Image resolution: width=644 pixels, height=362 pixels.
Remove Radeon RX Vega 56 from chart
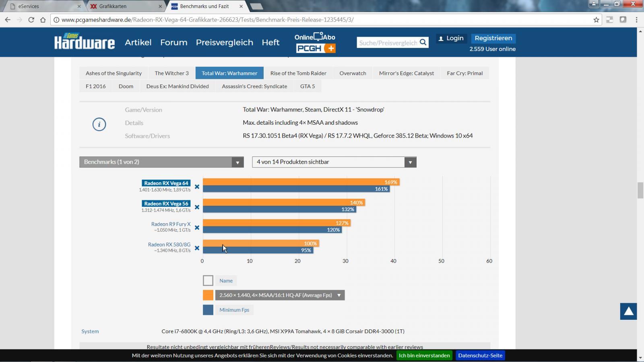(197, 207)
